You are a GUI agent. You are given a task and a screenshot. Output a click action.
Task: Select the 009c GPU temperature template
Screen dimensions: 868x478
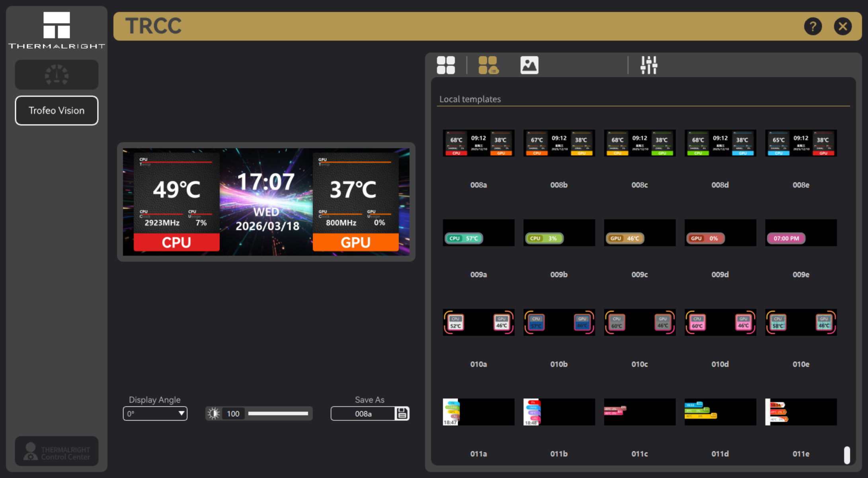click(x=640, y=233)
